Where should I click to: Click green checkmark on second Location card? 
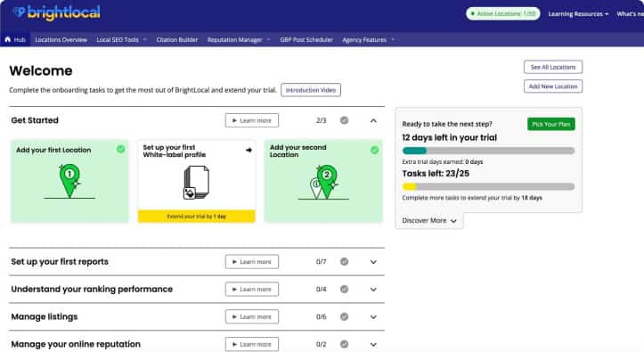(375, 150)
